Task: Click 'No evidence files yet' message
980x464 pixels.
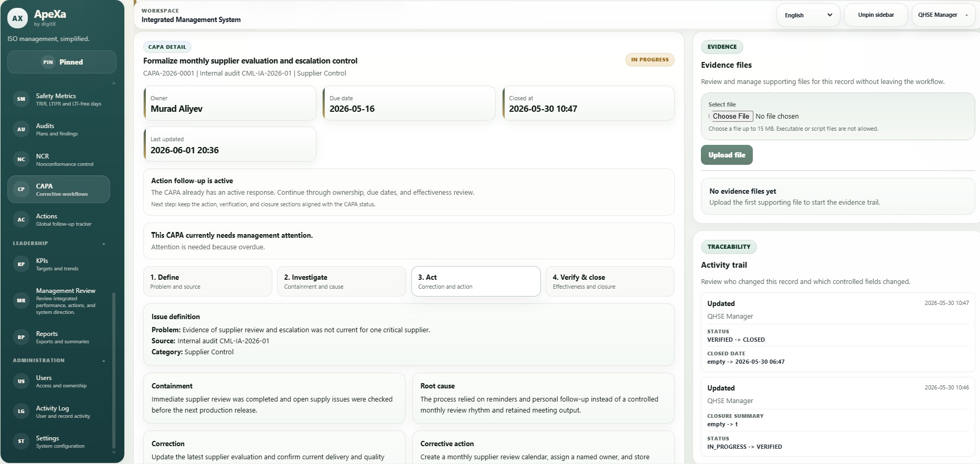Action: tap(742, 192)
